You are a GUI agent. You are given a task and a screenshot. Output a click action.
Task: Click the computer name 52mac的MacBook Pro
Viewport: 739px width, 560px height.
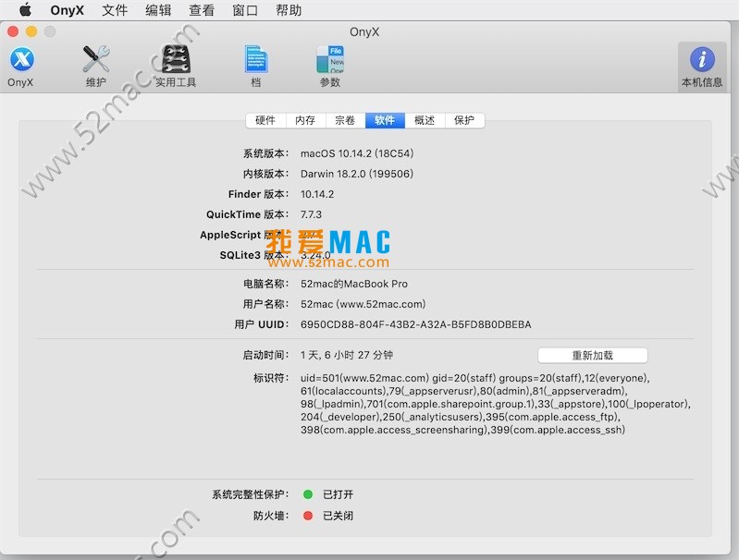pyautogui.click(x=354, y=284)
